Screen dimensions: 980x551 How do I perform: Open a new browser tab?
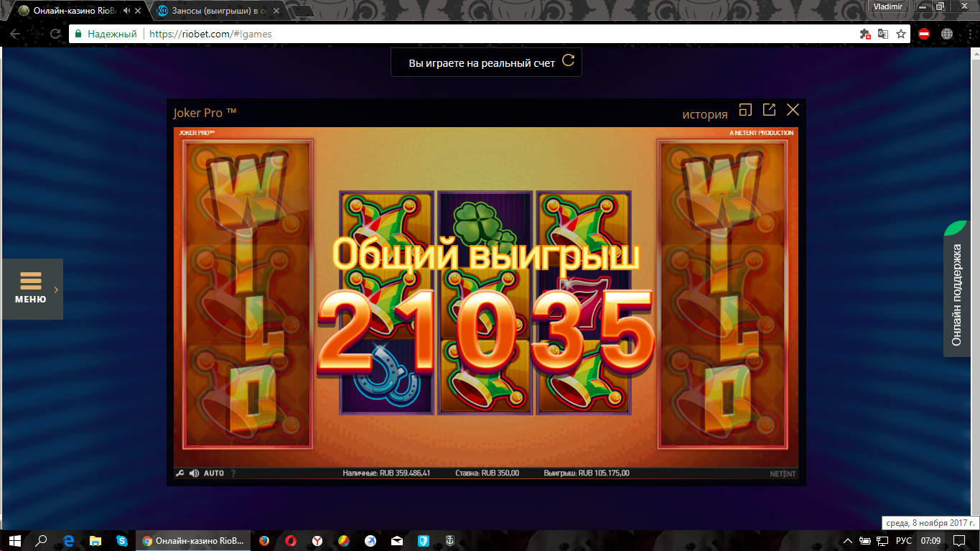pyautogui.click(x=304, y=11)
